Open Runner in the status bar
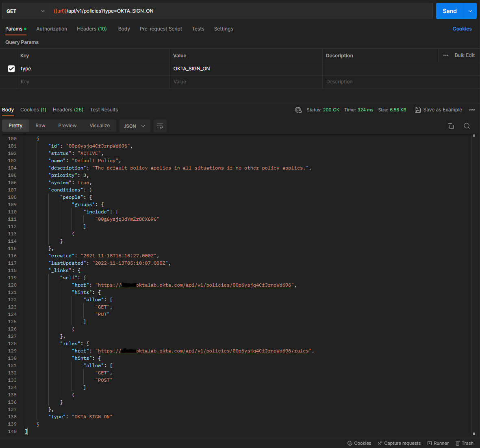Image resolution: width=480 pixels, height=448 pixels. (x=438, y=443)
